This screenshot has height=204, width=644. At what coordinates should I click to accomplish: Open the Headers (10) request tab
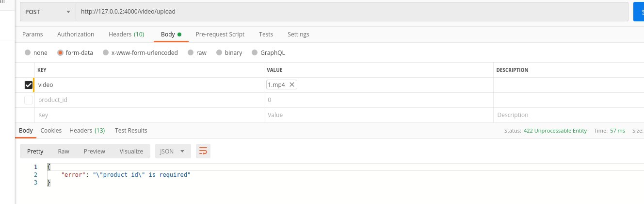pos(126,34)
